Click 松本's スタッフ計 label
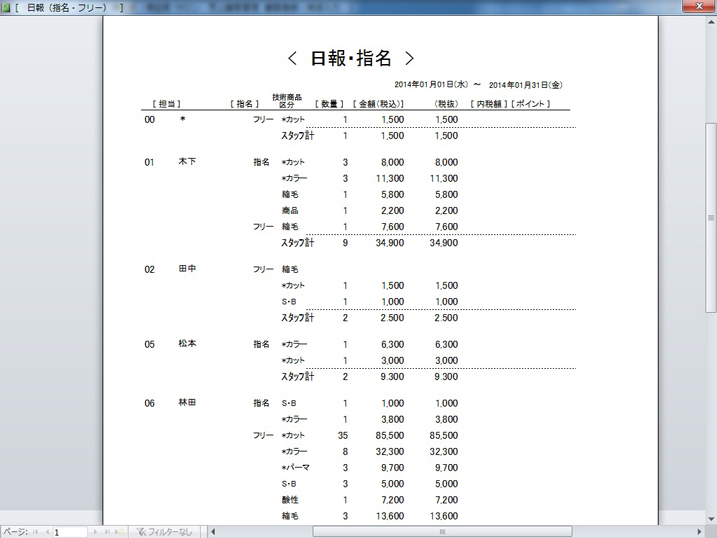This screenshot has width=717, height=538. coord(297,377)
